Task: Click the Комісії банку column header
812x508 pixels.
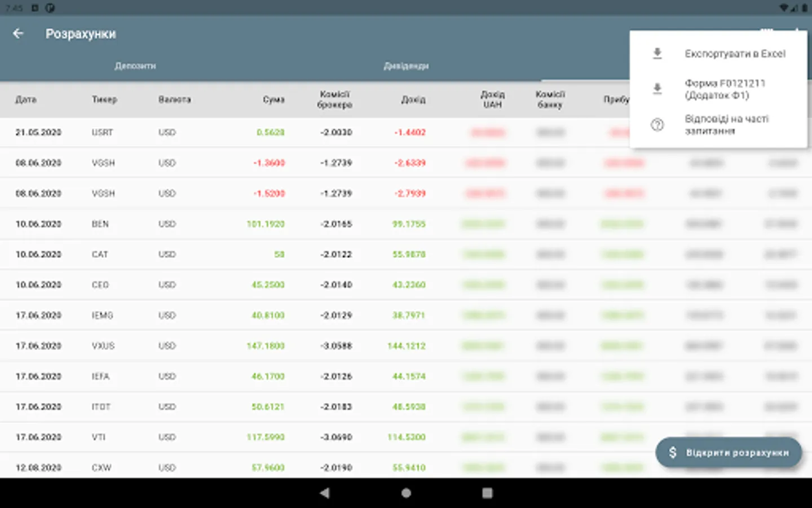Action: pos(550,99)
